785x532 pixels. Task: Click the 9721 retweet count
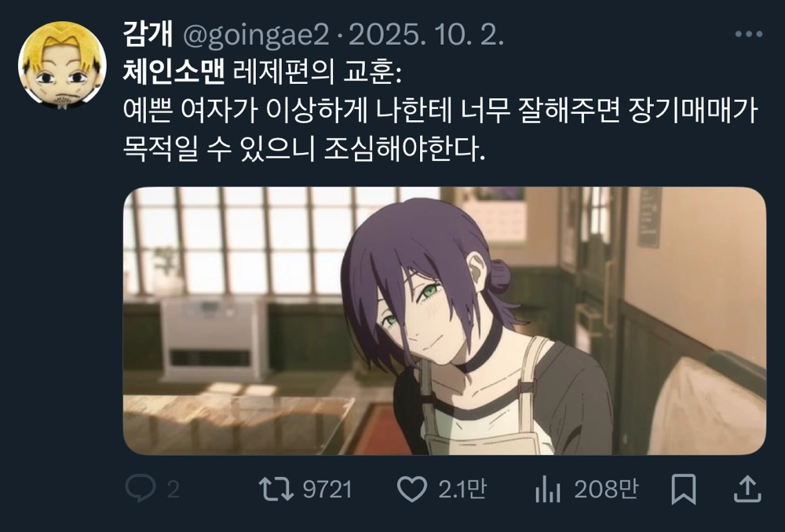point(327,489)
